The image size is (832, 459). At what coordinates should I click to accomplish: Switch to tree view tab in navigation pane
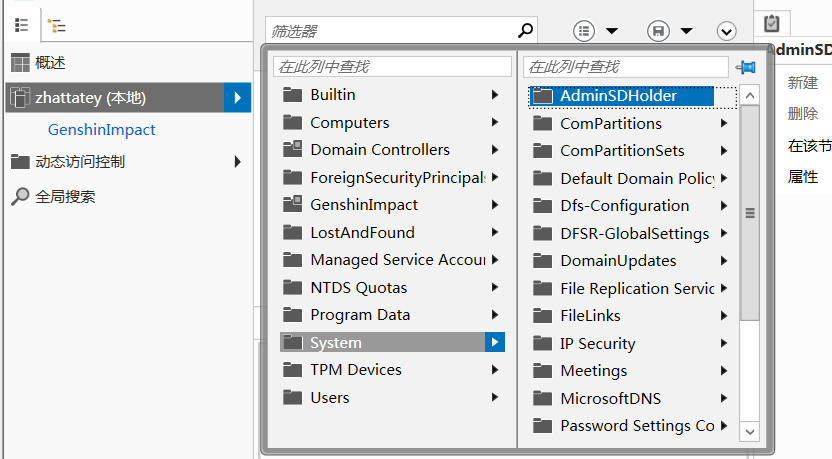(57, 25)
